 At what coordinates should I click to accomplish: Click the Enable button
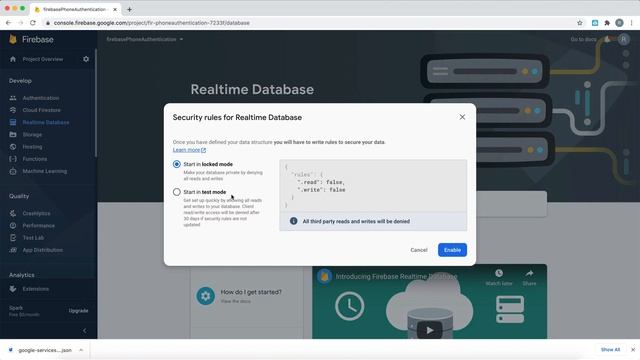452,250
